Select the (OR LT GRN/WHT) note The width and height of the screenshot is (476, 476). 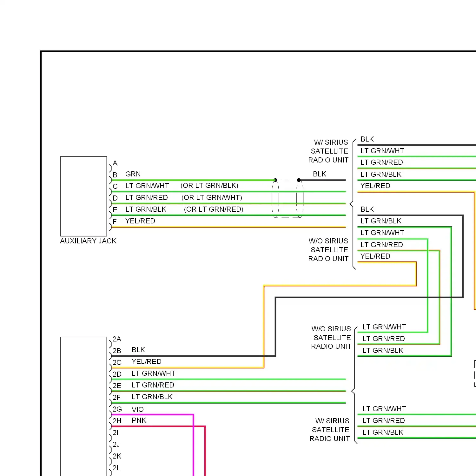pyautogui.click(x=212, y=198)
